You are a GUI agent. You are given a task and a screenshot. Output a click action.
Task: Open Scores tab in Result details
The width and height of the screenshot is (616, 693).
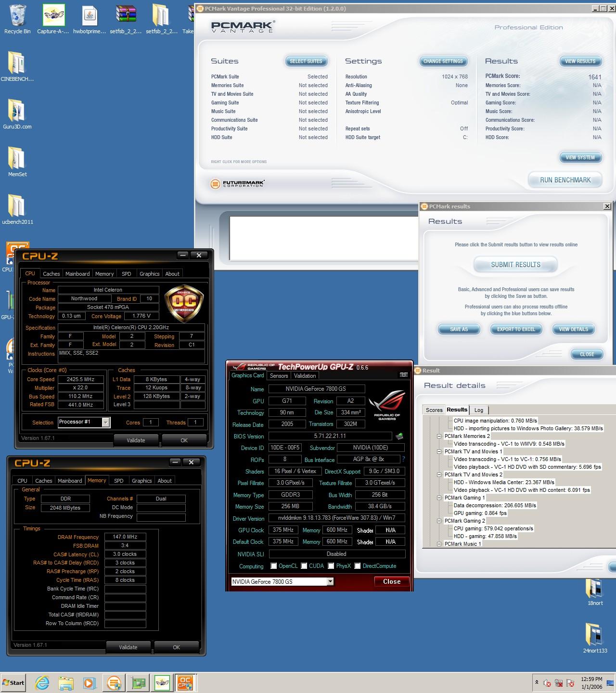click(434, 410)
